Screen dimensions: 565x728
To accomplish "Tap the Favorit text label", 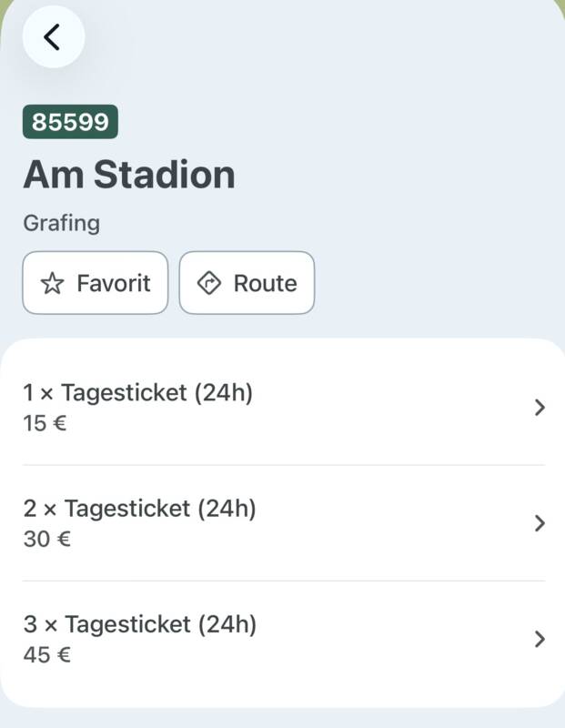I will 114,283.
